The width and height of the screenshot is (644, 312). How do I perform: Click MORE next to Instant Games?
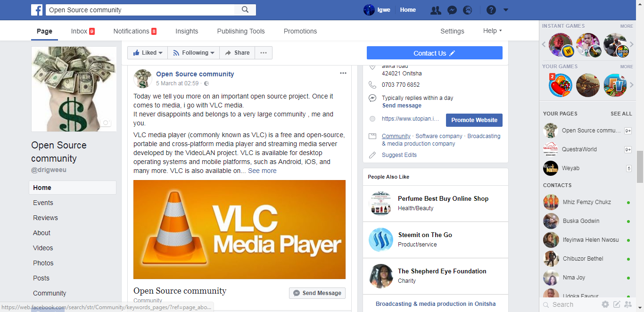click(x=627, y=26)
